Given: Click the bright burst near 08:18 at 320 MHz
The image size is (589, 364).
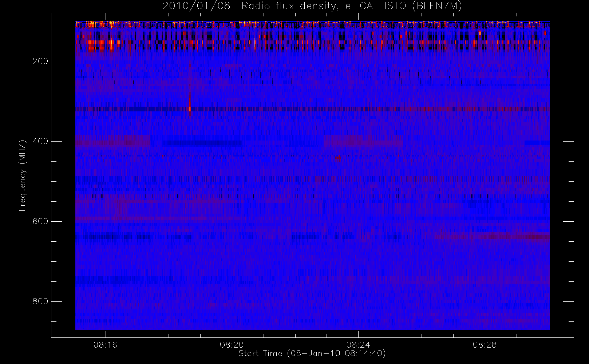Looking at the screenshot, I should coord(190,108).
